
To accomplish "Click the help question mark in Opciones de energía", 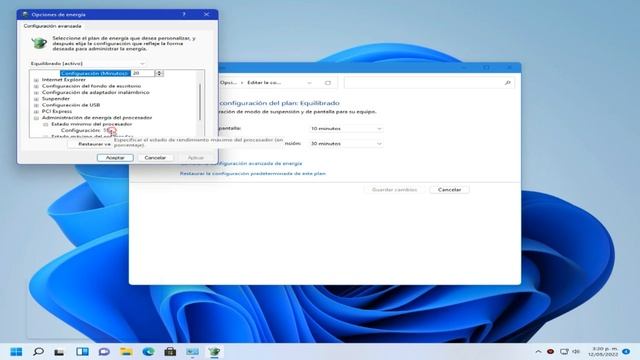I will [x=184, y=14].
